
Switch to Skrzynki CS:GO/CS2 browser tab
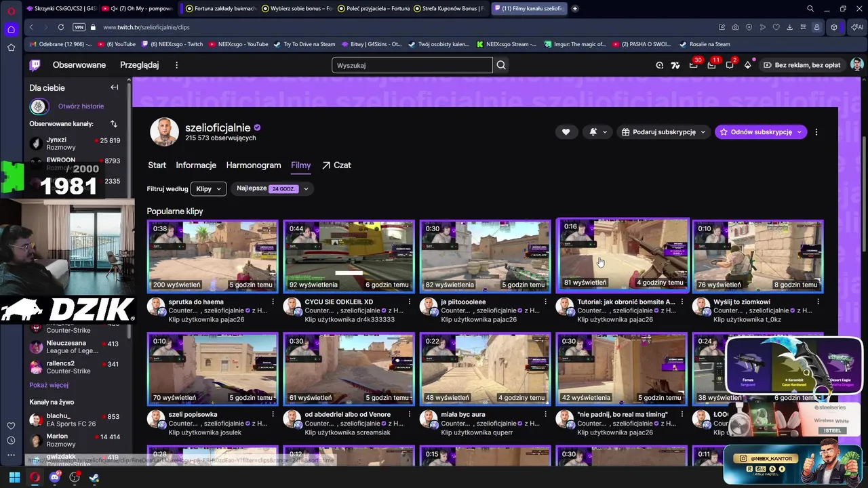(x=61, y=9)
